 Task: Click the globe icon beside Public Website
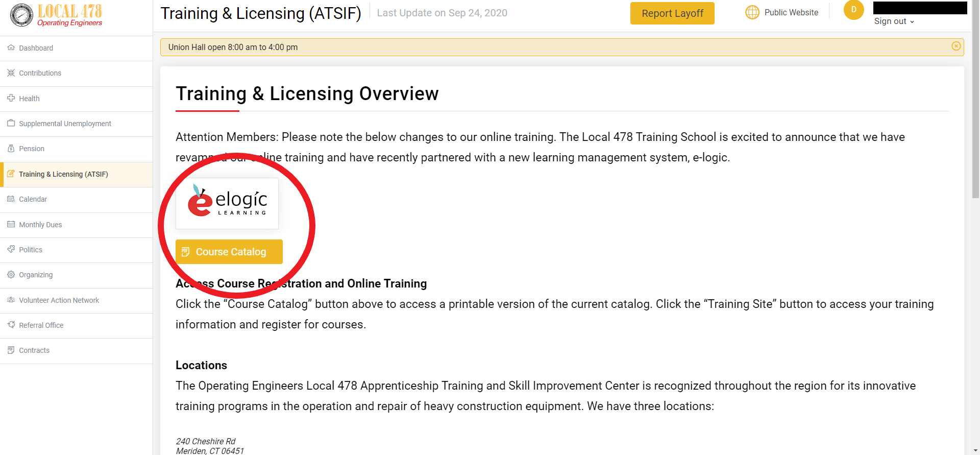coord(752,12)
